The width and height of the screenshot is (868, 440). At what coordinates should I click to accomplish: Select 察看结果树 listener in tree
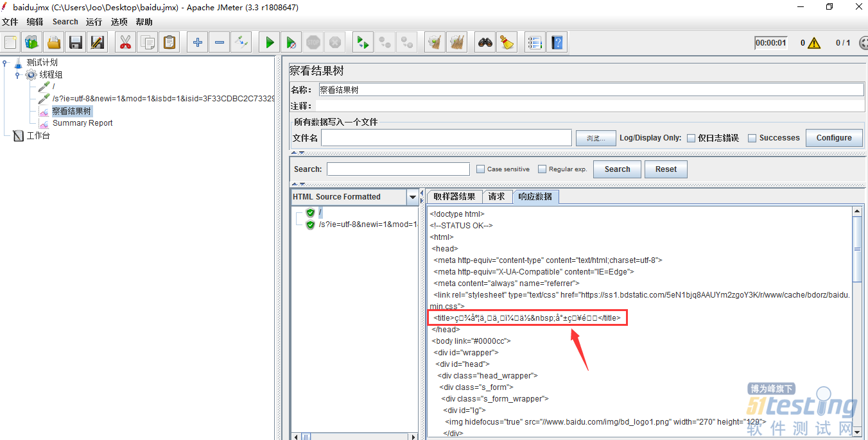click(x=72, y=111)
